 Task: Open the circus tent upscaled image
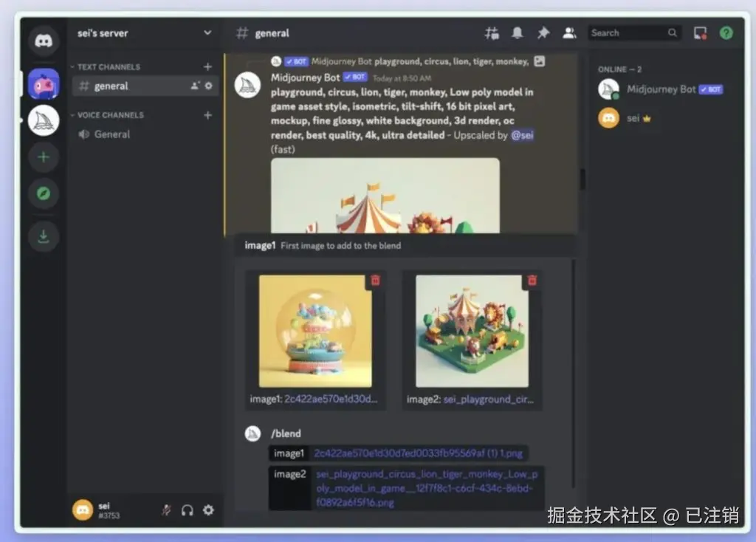tap(385, 196)
